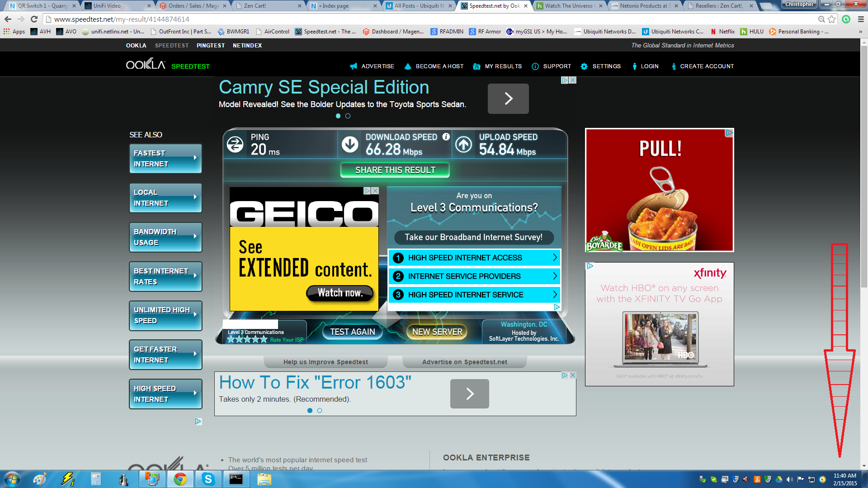Click the Ookla logo in the header

tap(146, 64)
